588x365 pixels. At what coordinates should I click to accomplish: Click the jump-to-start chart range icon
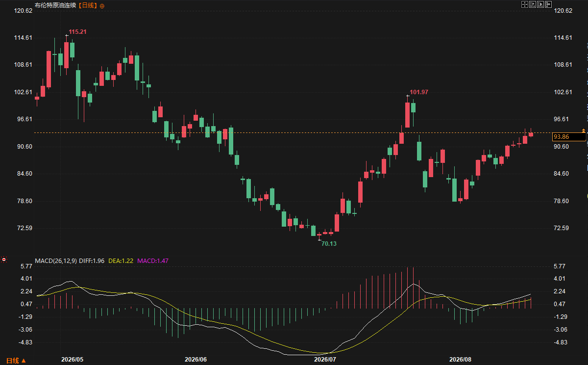click(x=533, y=4)
